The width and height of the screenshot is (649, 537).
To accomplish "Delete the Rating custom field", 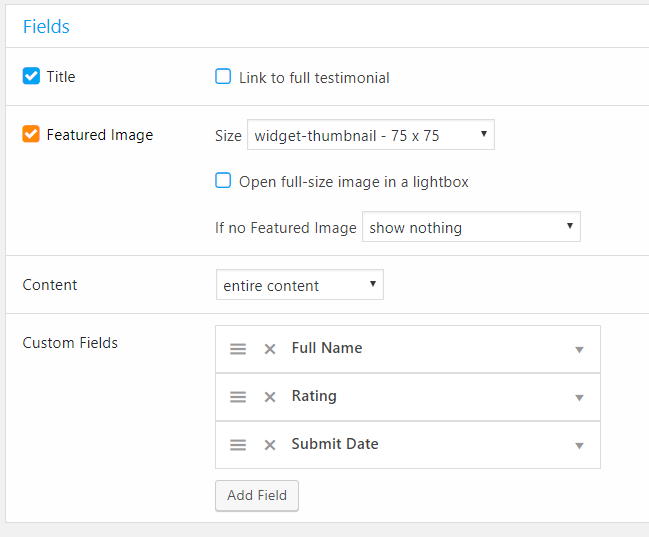I will click(x=270, y=397).
